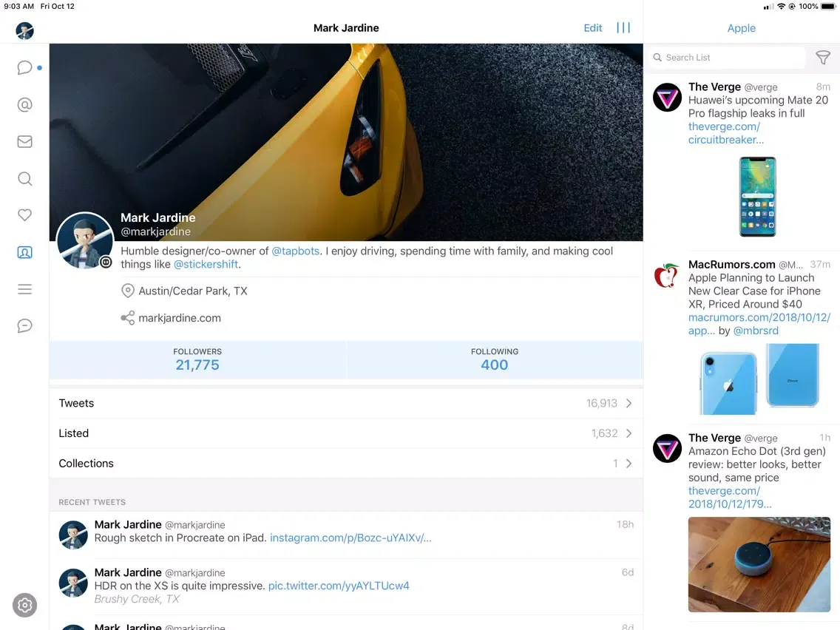Viewport: 840px width, 630px height.
Task: Open the Likes heart icon
Action: coord(24,215)
